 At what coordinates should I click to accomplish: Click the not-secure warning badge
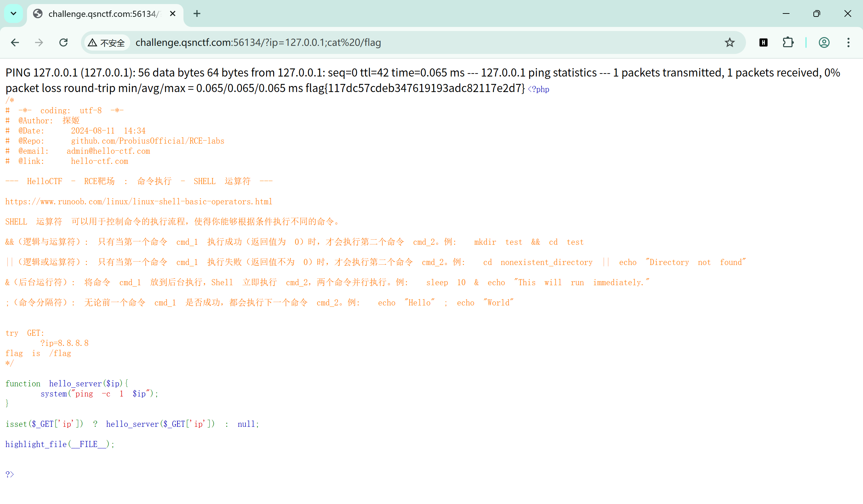coord(107,42)
